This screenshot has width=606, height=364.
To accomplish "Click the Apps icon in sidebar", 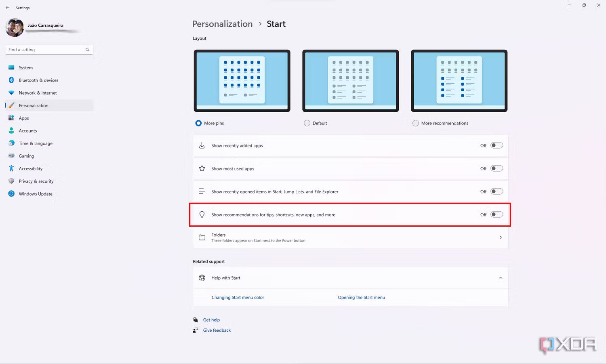I will click(11, 118).
